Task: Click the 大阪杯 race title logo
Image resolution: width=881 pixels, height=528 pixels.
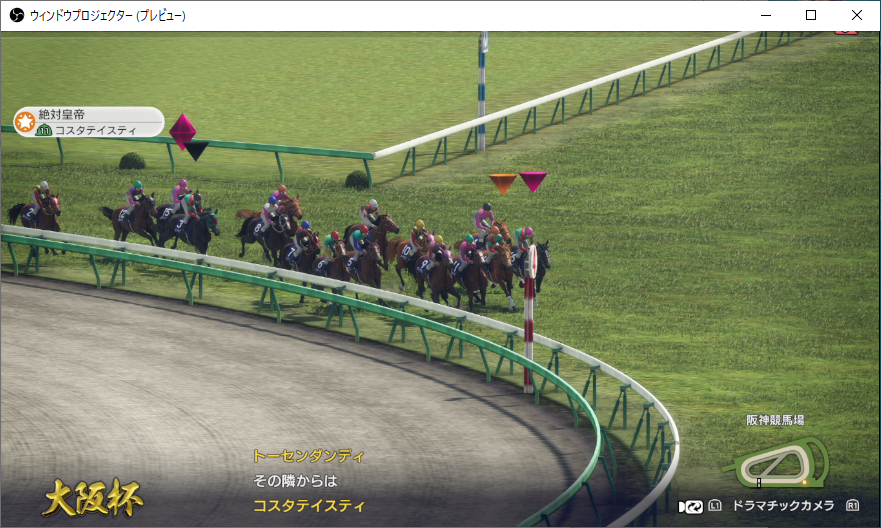Action: point(92,496)
